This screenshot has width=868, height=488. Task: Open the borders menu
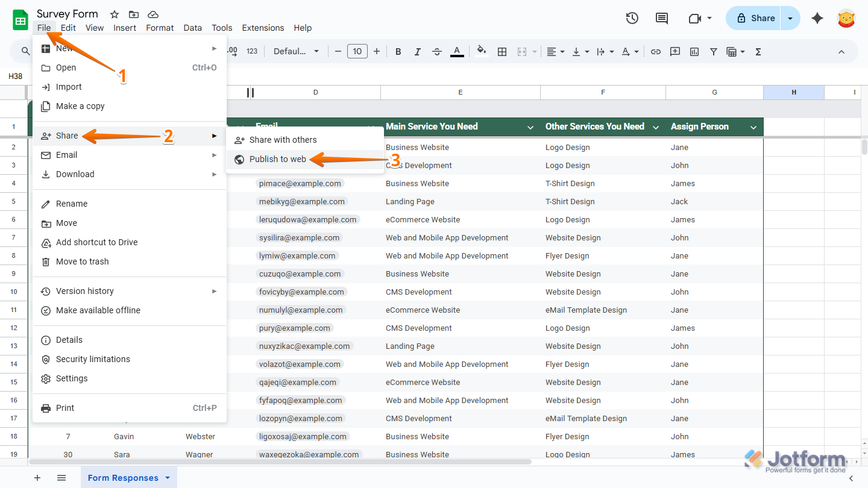[502, 51]
